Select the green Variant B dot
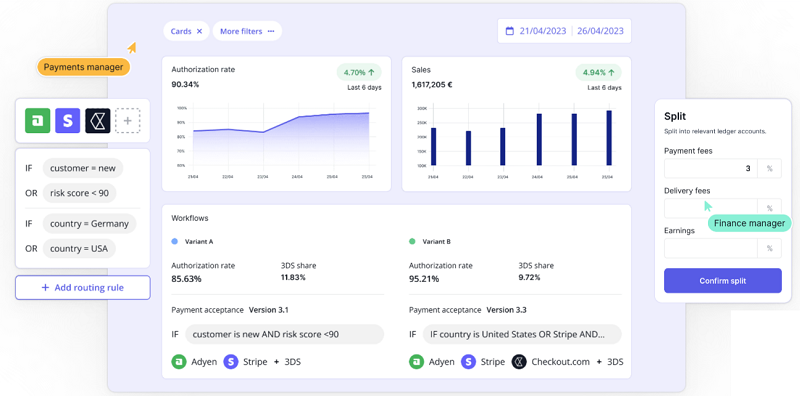The height and width of the screenshot is (396, 800). (x=412, y=241)
